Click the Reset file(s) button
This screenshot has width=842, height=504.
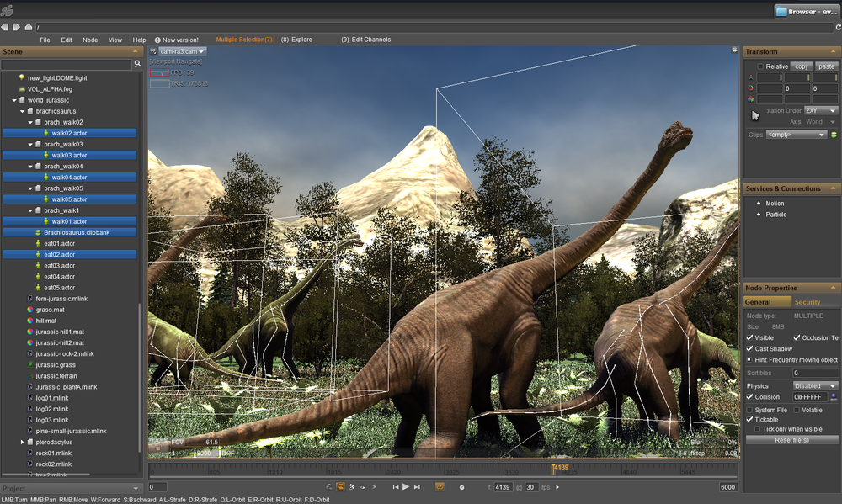[x=791, y=440]
